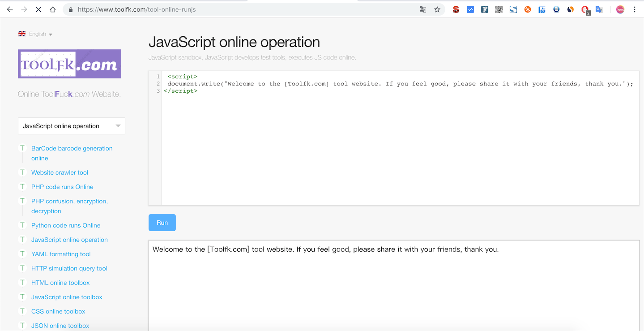Click the JavaScript online operation page heading
The image size is (644, 331).
234,42
